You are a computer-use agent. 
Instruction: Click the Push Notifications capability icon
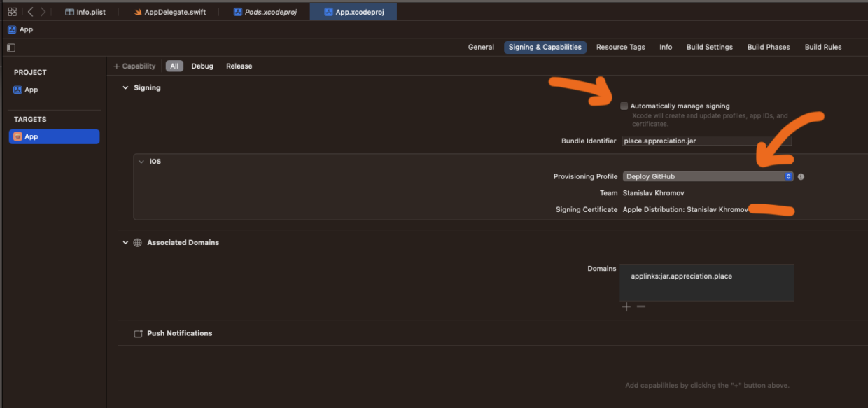pos(138,334)
